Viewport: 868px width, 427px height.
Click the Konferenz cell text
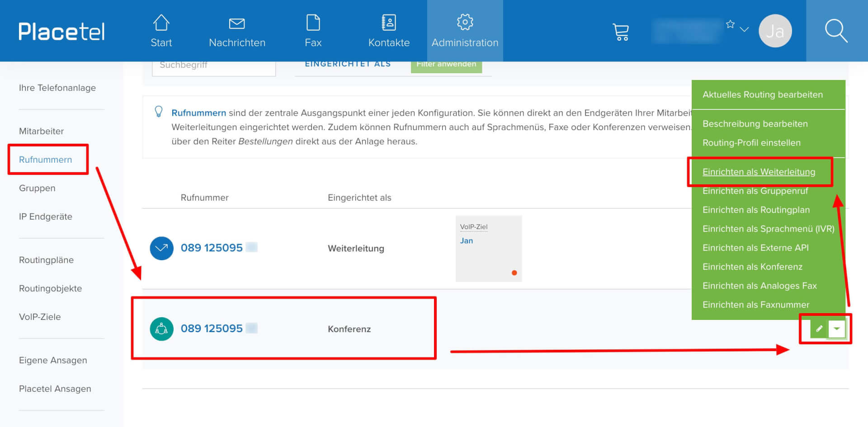click(x=349, y=329)
